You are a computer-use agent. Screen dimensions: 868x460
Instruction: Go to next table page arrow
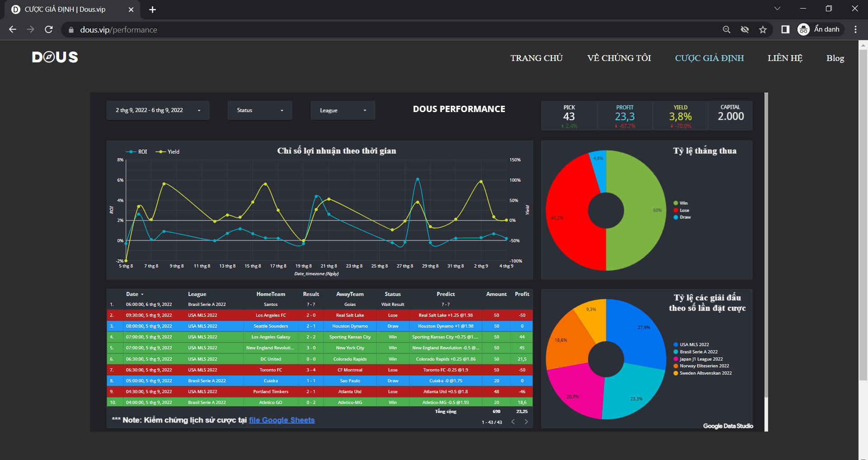(526, 422)
